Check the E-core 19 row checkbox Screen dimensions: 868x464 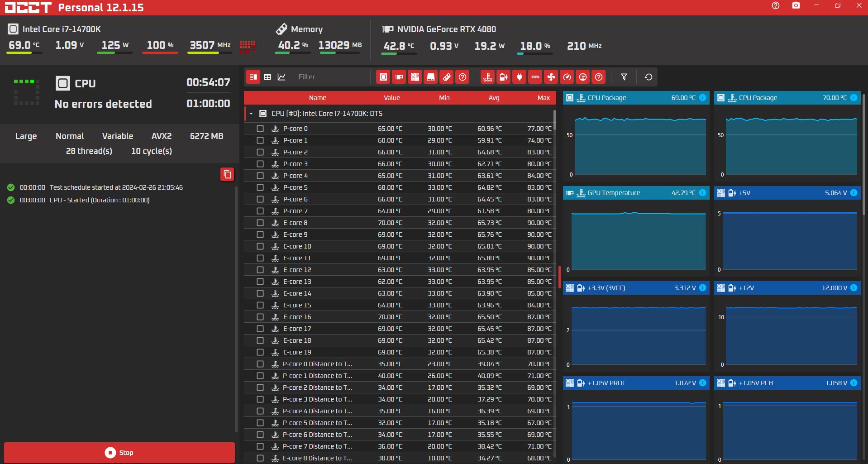click(260, 352)
